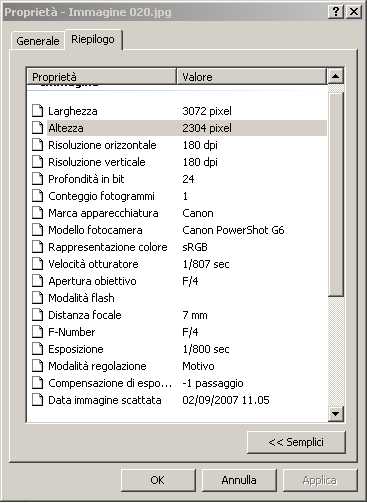
Task: Select the Velocità otturatore label
Action: tap(93, 264)
